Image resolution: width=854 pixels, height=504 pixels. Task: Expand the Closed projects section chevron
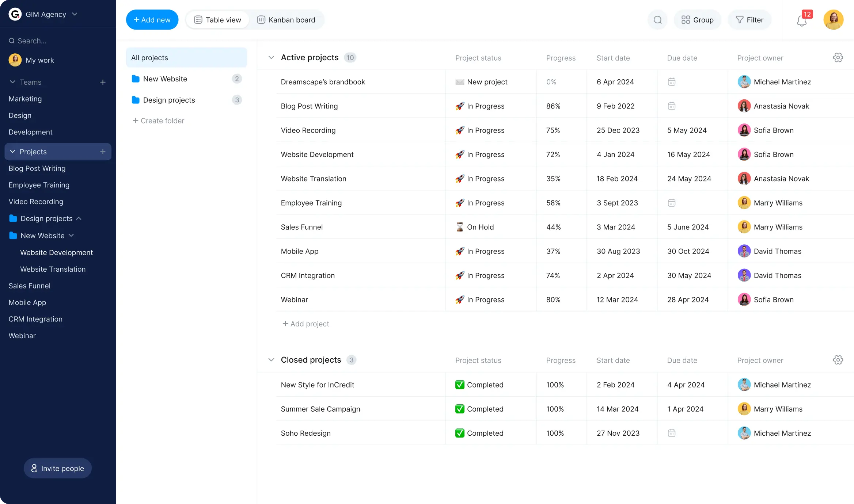(x=271, y=360)
